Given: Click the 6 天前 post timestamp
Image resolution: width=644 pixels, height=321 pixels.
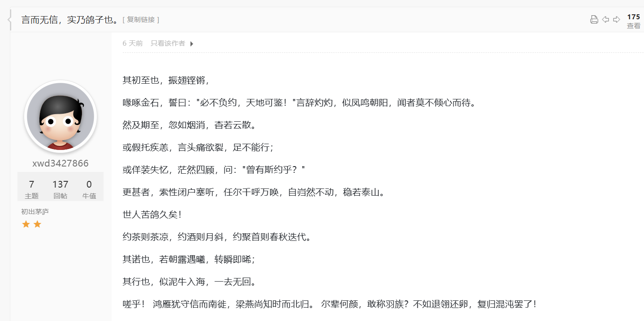Looking at the screenshot, I should [133, 43].
